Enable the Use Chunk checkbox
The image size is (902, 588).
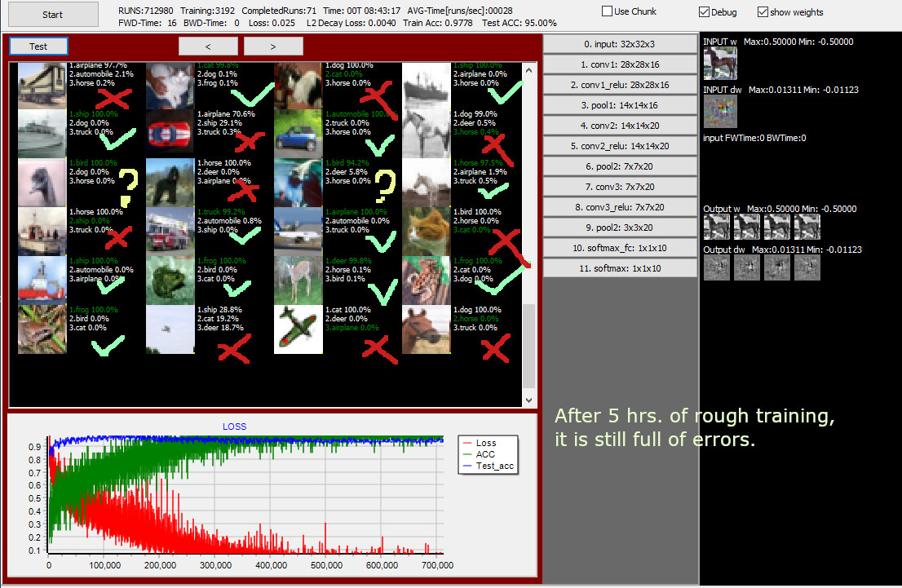(x=608, y=11)
